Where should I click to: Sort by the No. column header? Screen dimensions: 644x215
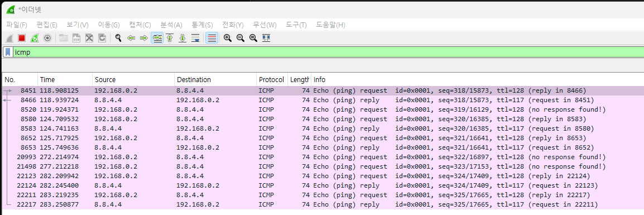point(20,80)
